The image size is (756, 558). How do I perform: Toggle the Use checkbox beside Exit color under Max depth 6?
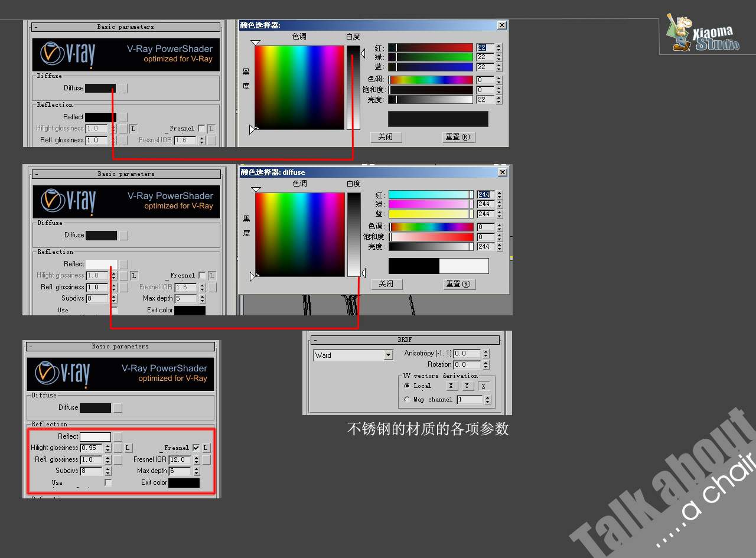click(x=108, y=483)
